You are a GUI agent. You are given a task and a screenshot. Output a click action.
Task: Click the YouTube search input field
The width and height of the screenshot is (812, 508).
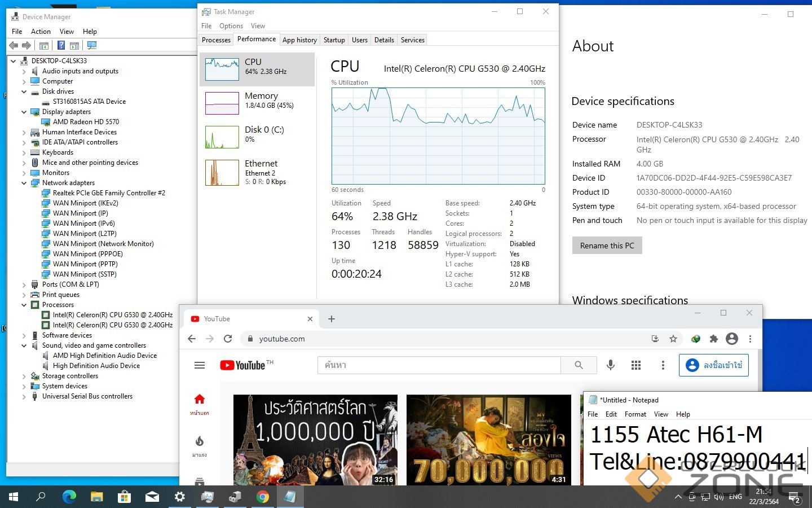tap(440, 365)
